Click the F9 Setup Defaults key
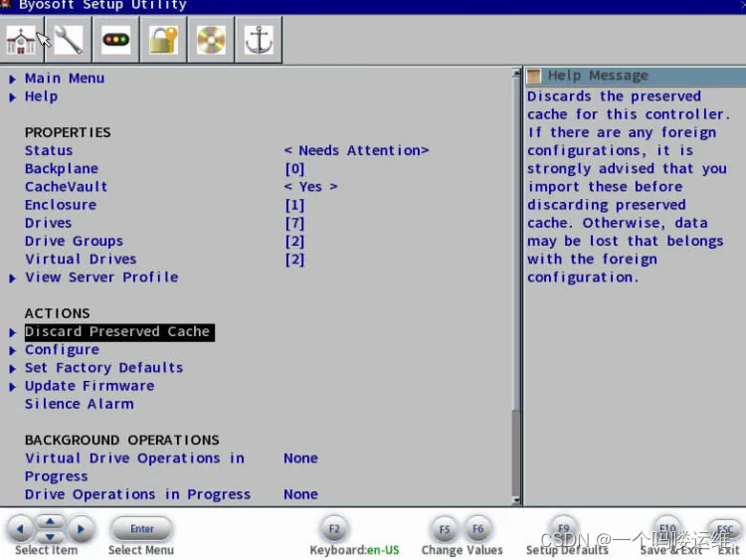This screenshot has width=746, height=560. tap(564, 528)
